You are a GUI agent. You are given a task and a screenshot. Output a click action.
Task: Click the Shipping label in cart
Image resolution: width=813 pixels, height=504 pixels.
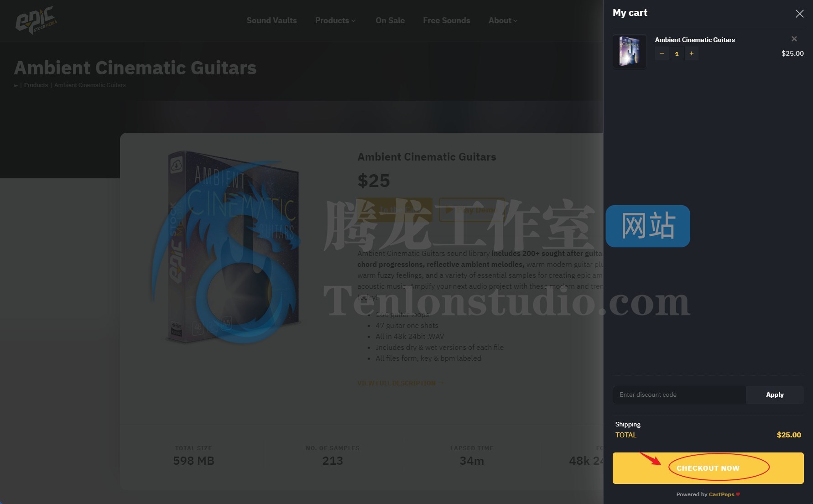pyautogui.click(x=628, y=424)
